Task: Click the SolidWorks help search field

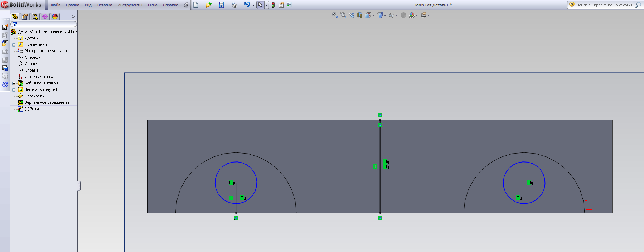Action: [604, 5]
